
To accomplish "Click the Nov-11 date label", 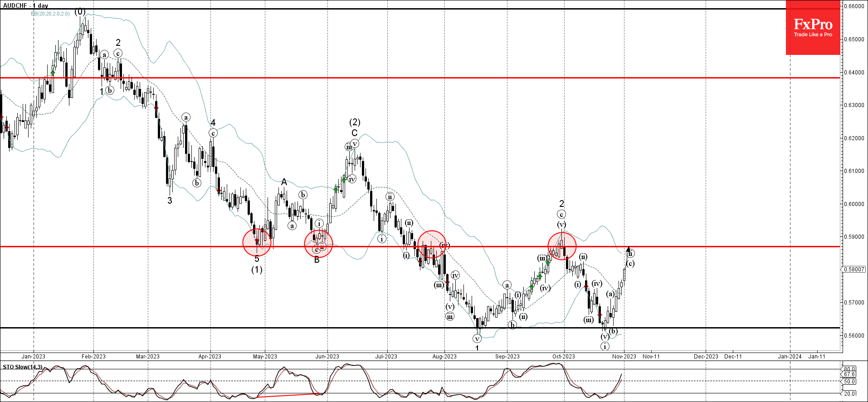I will (x=651, y=356).
